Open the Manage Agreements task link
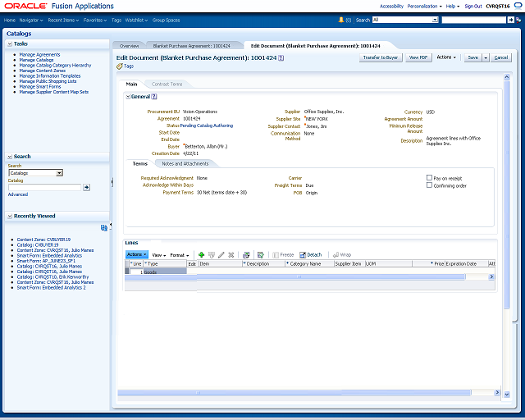This screenshot has width=525, height=420. click(39, 55)
